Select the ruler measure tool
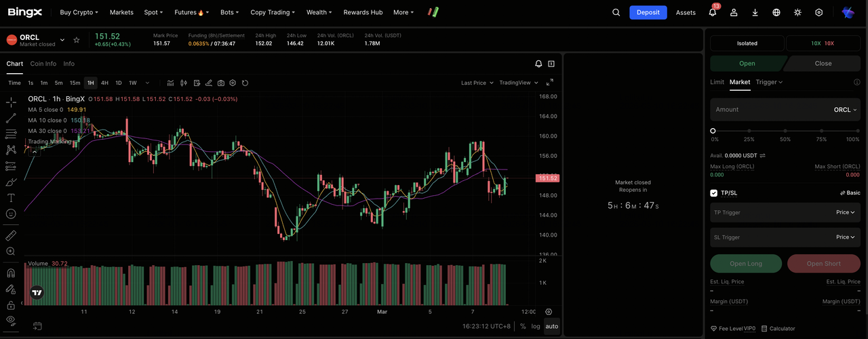This screenshot has height=339, width=868. [11, 236]
